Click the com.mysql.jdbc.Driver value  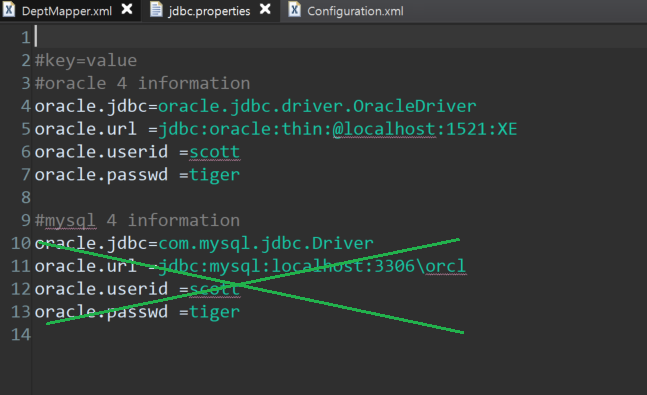[266, 244]
